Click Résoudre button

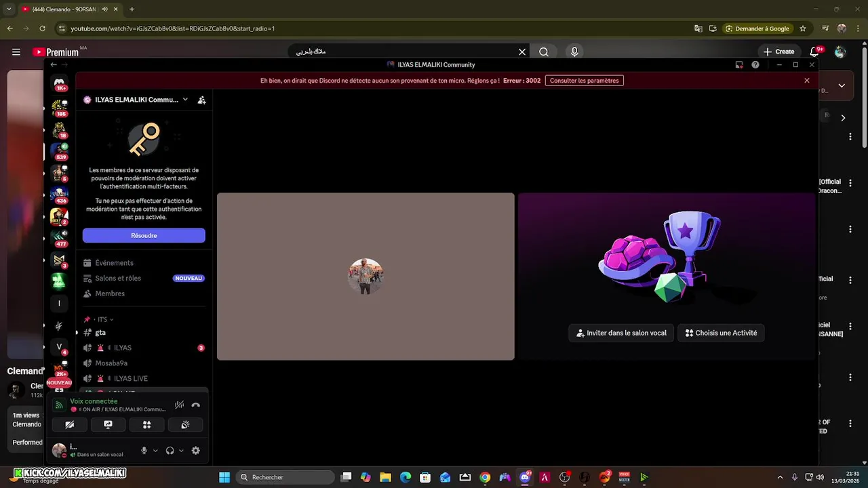point(144,235)
